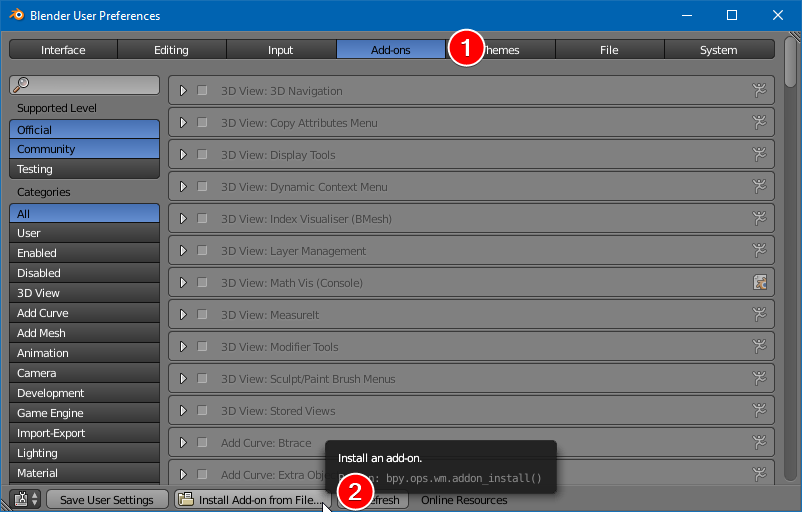Switch to the Editing tab
The image size is (802, 512).
172,50
